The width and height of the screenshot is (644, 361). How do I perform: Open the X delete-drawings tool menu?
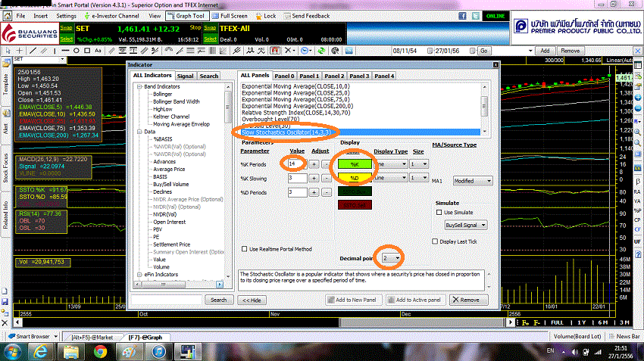pyautogui.click(x=289, y=51)
